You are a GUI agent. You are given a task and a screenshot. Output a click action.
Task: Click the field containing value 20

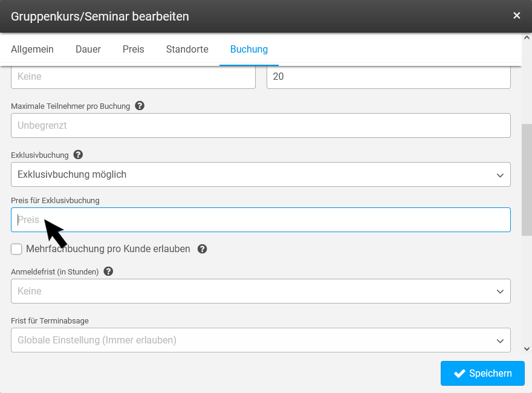[x=388, y=77]
